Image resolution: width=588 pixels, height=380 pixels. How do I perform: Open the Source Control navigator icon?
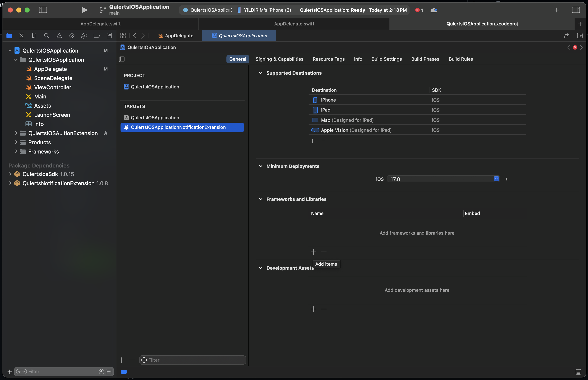click(x=22, y=36)
